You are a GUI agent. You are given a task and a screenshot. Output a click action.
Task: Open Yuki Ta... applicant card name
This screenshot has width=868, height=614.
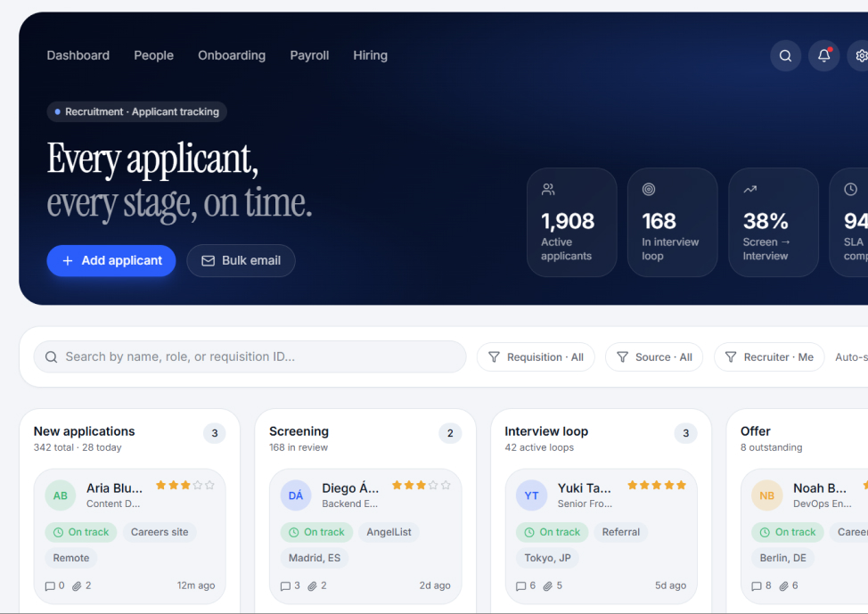point(584,488)
